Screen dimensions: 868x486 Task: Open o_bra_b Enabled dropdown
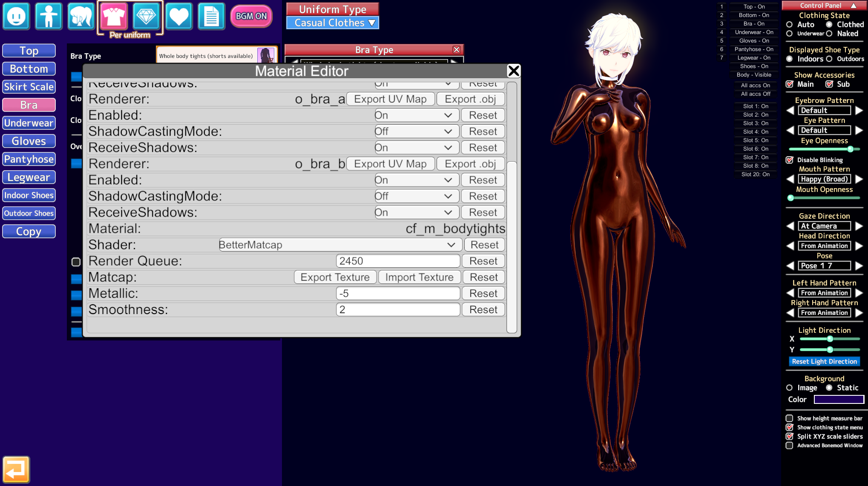[x=417, y=180]
